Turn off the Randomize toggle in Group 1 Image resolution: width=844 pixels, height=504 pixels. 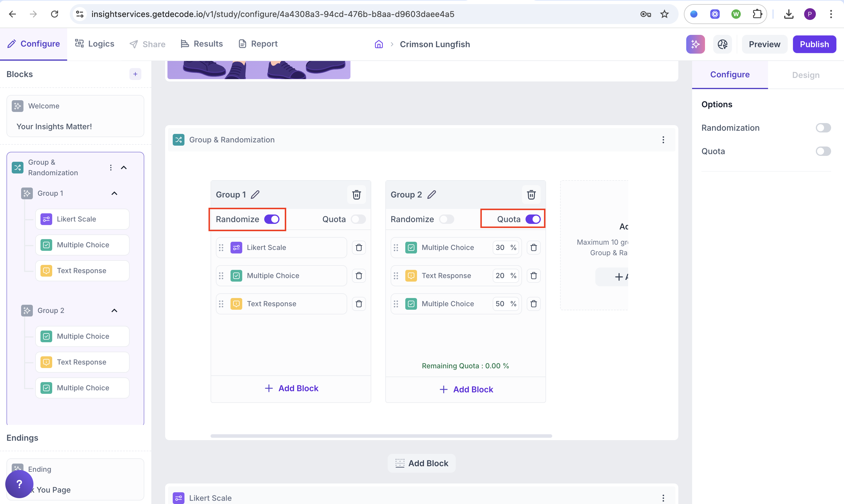pos(272,219)
